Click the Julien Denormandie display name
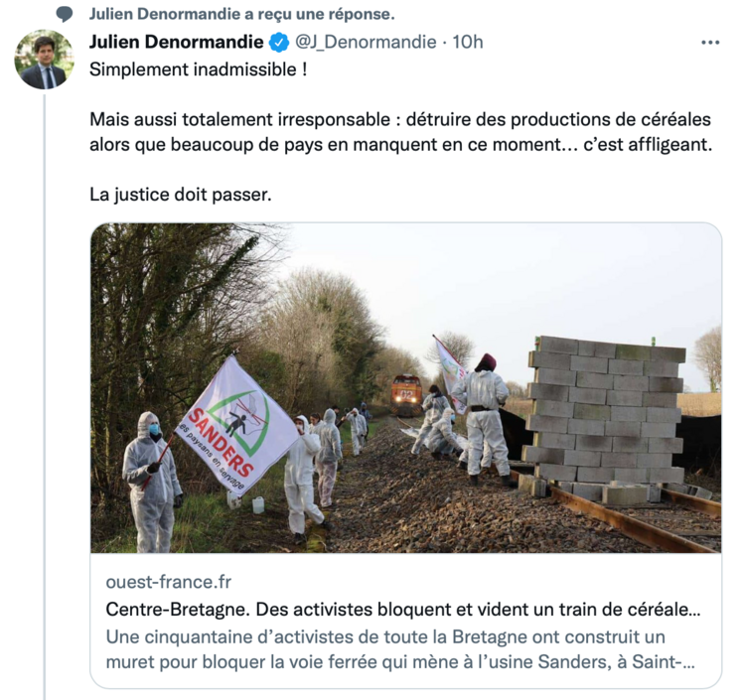The height and width of the screenshot is (700, 742). [176, 42]
